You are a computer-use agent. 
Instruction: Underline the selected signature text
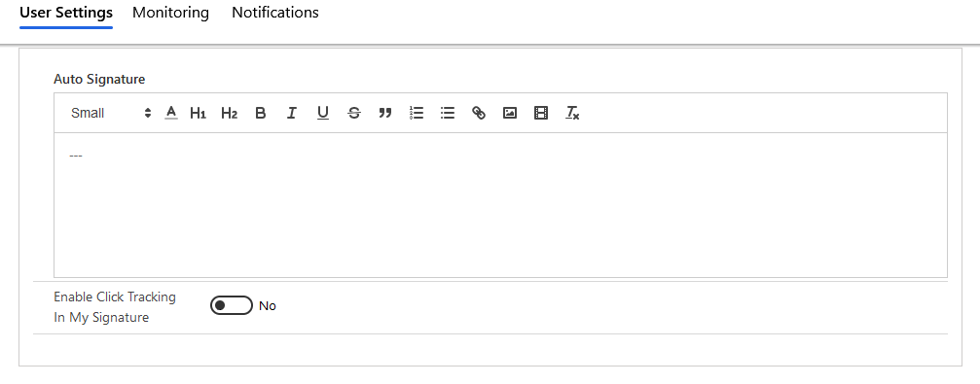322,113
